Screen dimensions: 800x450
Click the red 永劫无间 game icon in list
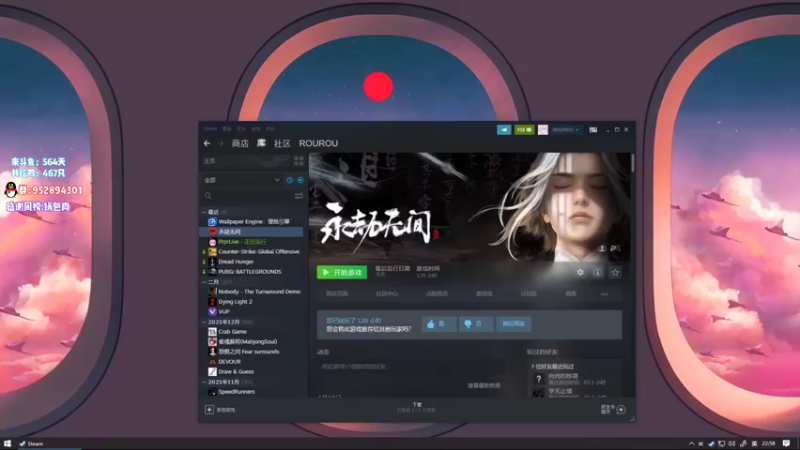click(212, 232)
